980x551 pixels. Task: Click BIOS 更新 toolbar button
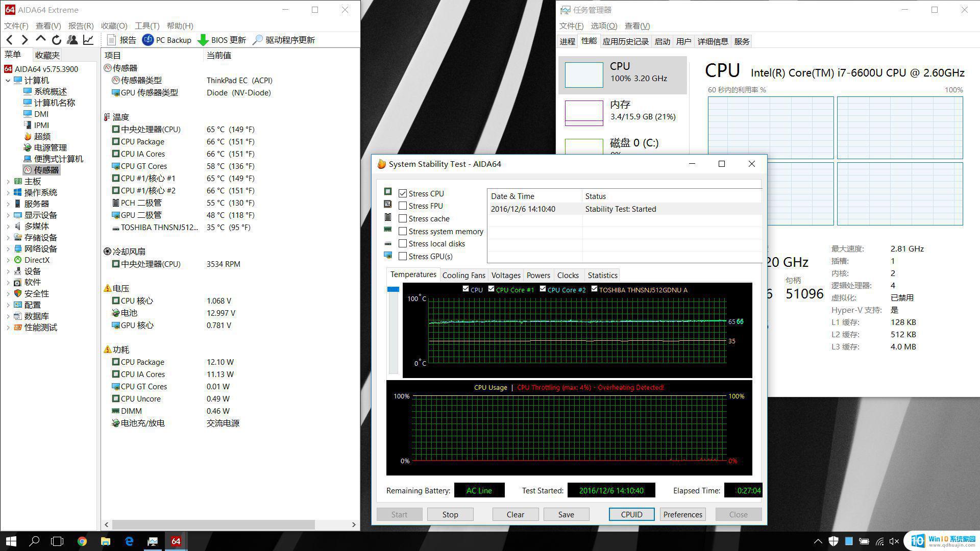(x=222, y=40)
